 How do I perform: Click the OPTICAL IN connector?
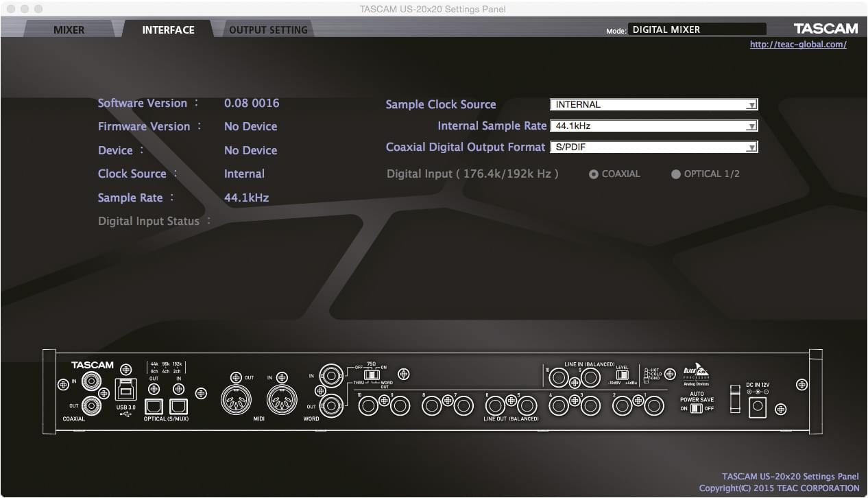click(179, 406)
